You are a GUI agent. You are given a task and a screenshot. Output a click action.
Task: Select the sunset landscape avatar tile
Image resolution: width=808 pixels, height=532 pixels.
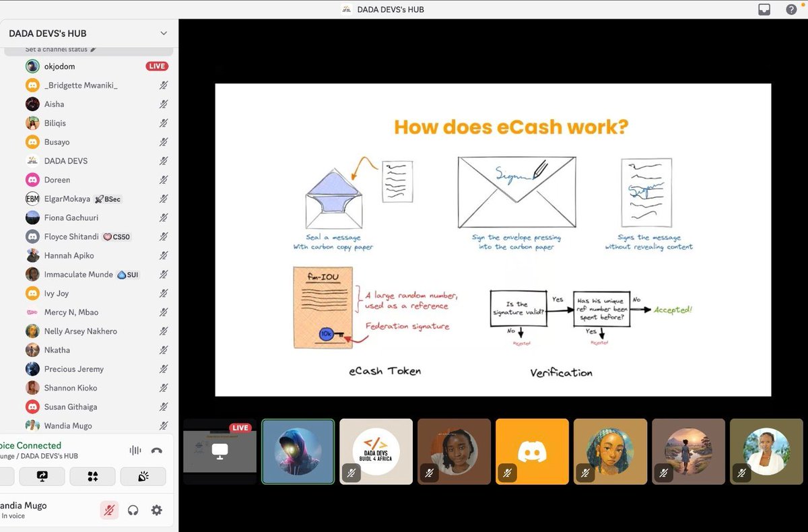(x=688, y=451)
